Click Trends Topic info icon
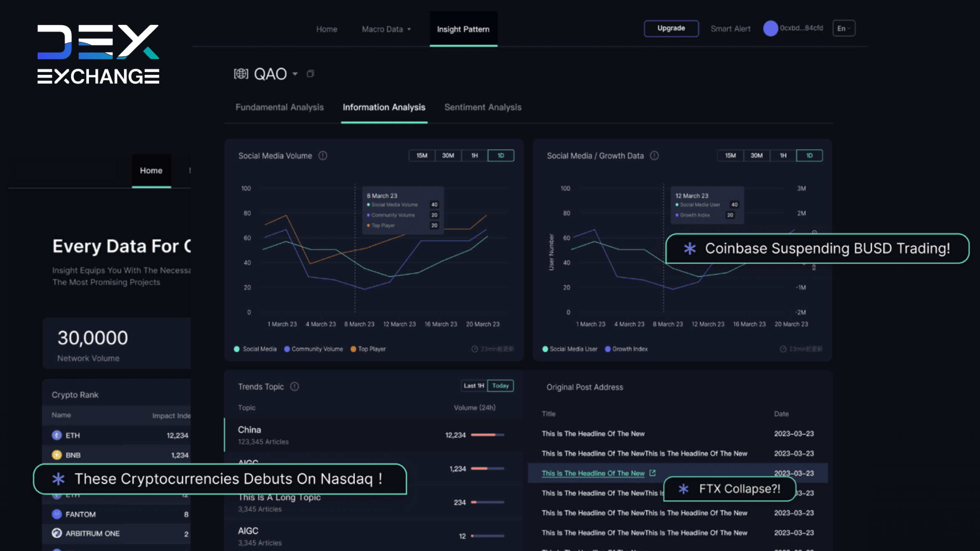The width and height of the screenshot is (980, 551). [295, 387]
